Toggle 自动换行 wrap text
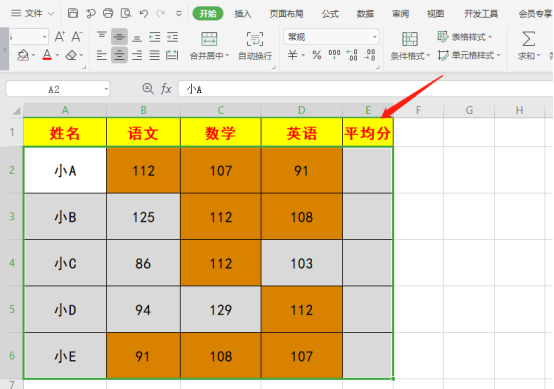The image size is (554, 389). (255, 46)
